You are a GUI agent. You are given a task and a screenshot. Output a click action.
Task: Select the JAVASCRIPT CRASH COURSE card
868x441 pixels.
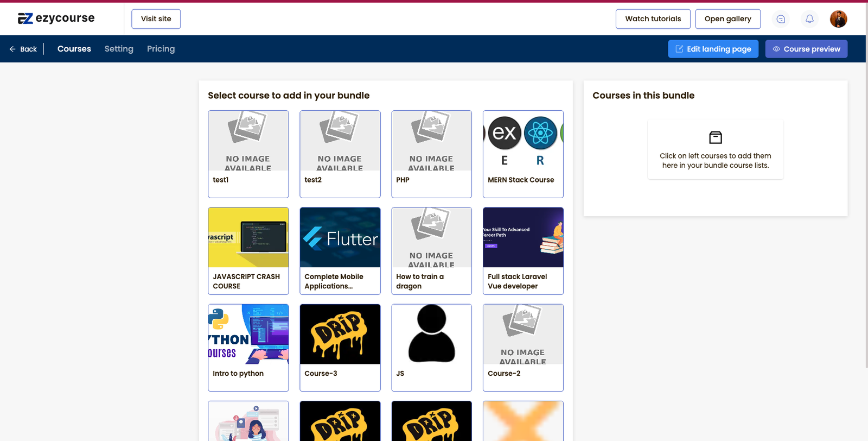point(248,251)
